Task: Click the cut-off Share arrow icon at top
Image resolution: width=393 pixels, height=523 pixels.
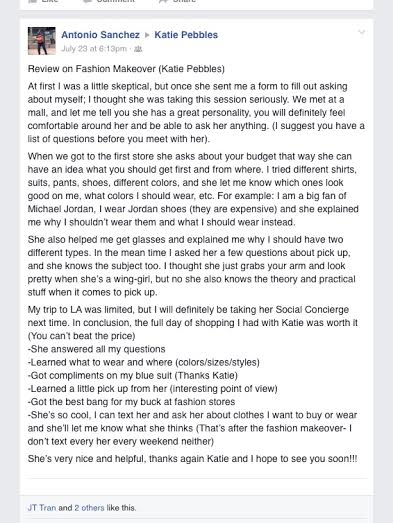Action: click(163, 1)
